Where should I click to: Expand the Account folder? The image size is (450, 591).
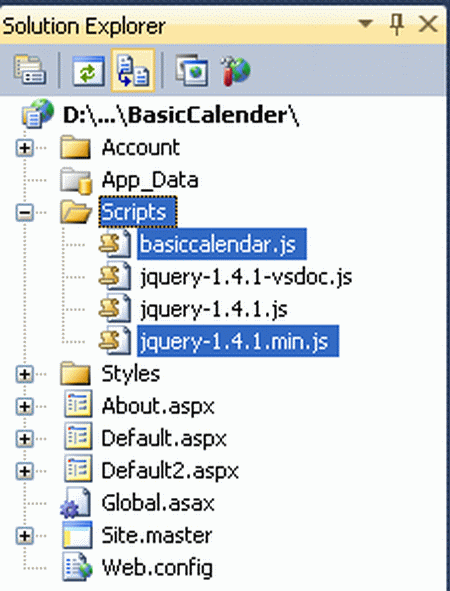coord(24,148)
